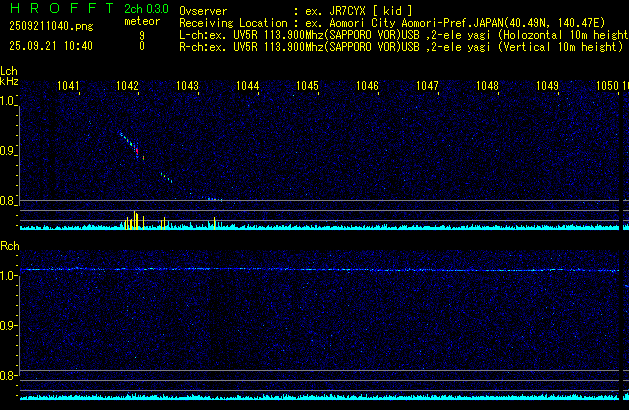Screen dimensions: 629x410
Task: Click the Rch channel label
Action: [x=9, y=245]
